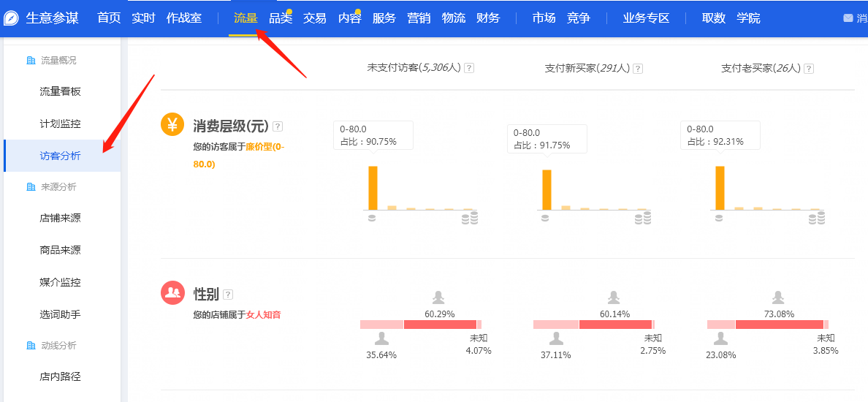Click help icon next to 消费层级(元)
This screenshot has height=402, width=868.
pyautogui.click(x=278, y=126)
